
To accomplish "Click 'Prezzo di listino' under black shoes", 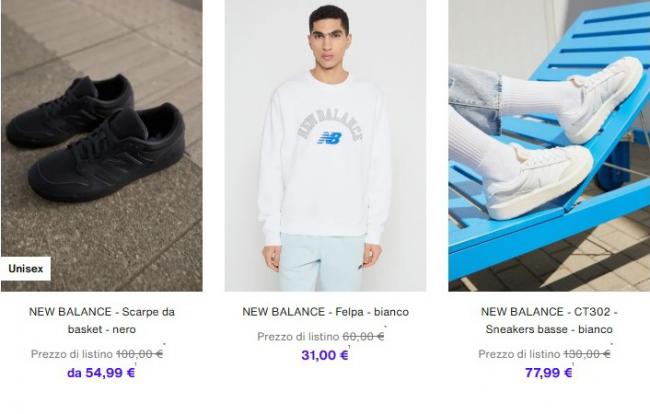I will click(x=72, y=354).
